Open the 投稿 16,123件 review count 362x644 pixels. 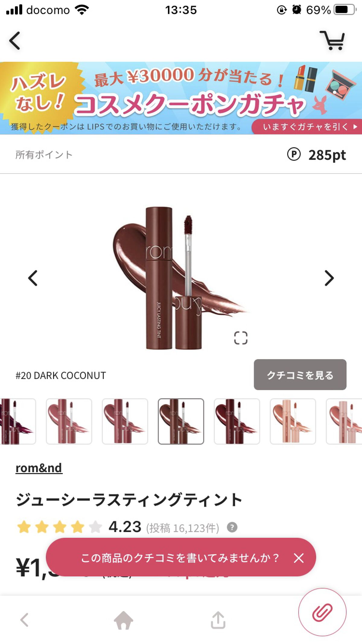(183, 528)
